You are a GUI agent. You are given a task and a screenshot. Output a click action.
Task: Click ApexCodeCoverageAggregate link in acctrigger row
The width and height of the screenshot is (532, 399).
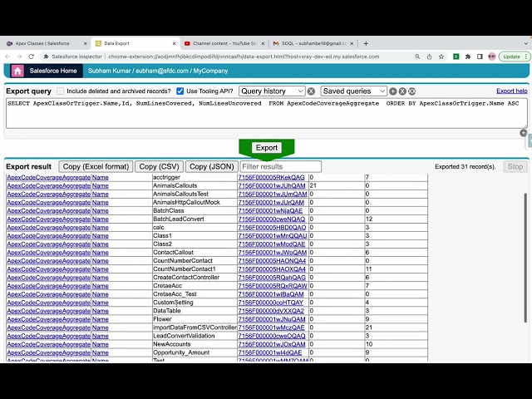point(49,177)
